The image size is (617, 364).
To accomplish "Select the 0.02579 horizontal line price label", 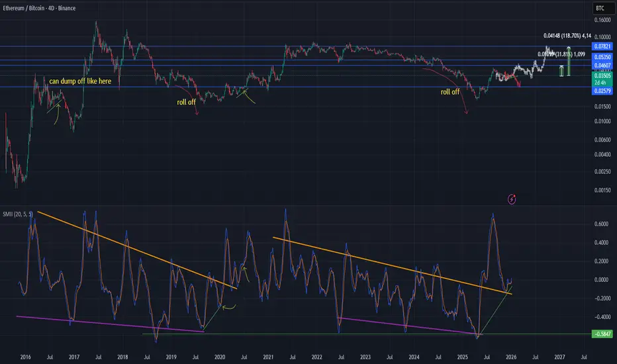I will (x=602, y=91).
